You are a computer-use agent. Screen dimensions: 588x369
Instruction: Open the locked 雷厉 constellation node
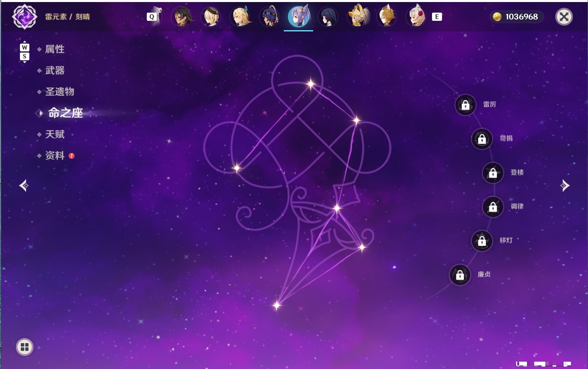coord(465,105)
